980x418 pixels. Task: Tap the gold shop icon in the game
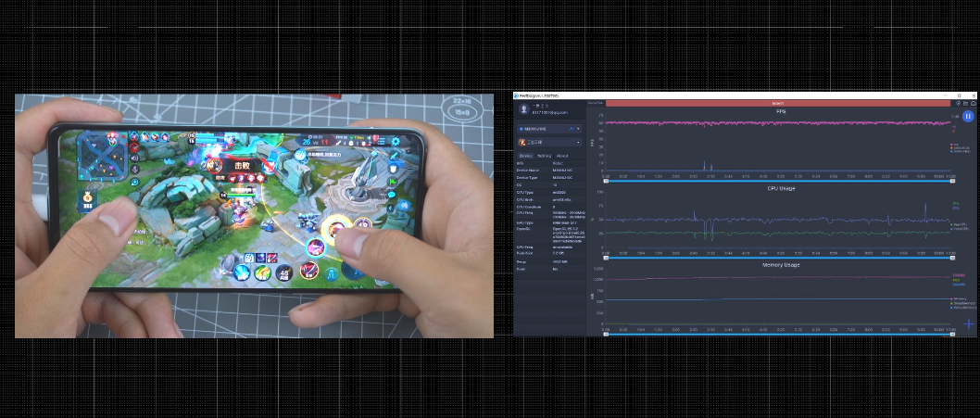pos(87,200)
